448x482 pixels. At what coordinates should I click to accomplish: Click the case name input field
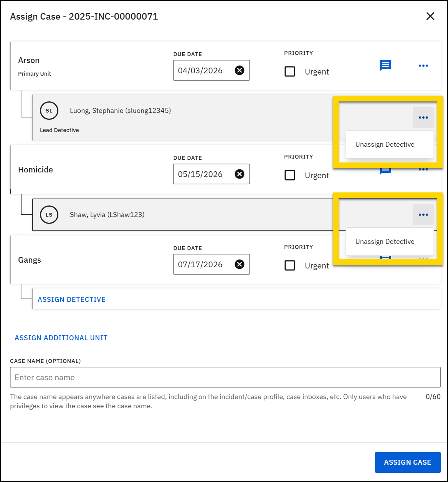coord(225,378)
